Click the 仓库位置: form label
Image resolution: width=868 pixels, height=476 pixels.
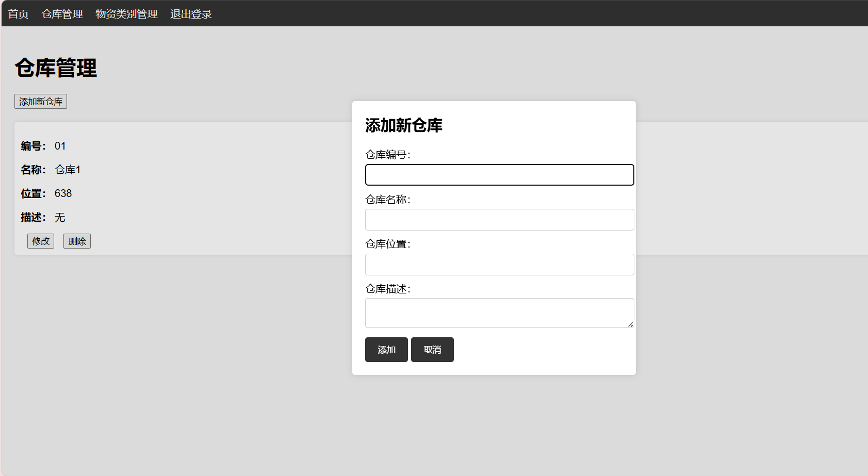388,244
